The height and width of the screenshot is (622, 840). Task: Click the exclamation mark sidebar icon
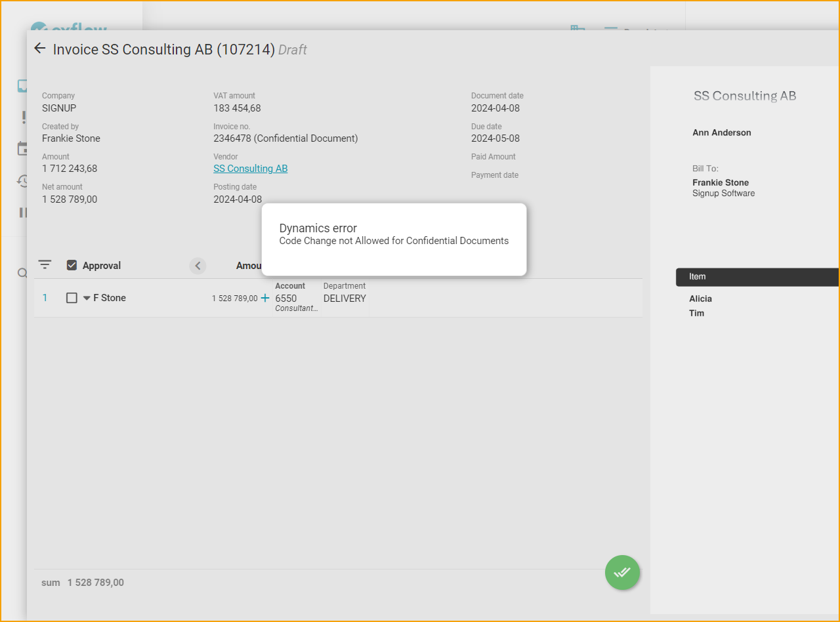24,117
